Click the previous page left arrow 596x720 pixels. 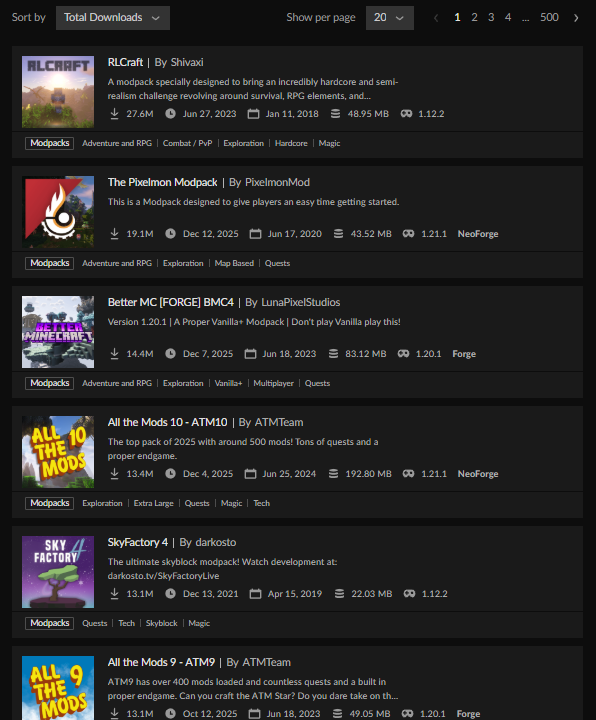pos(436,18)
